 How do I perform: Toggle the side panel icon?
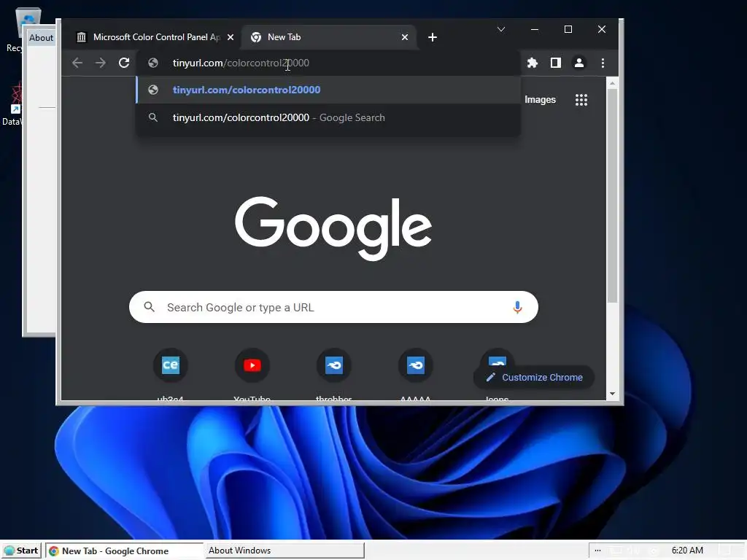[x=555, y=63]
